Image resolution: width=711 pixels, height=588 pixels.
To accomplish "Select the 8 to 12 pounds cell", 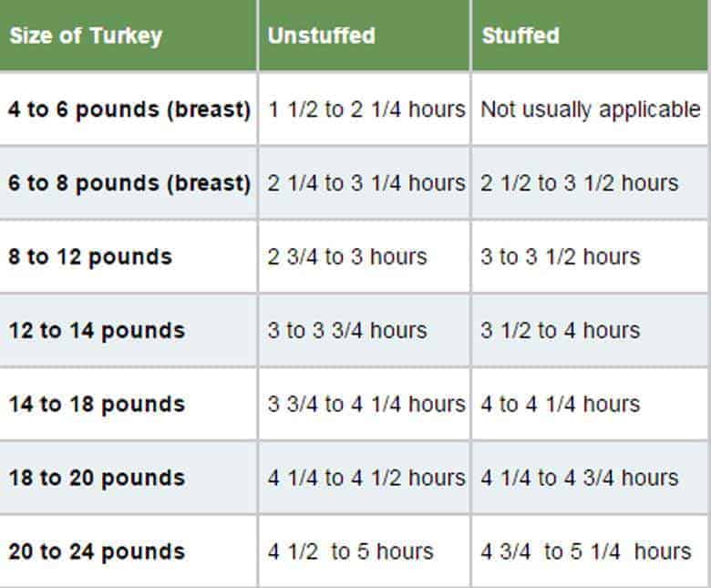I will (128, 257).
